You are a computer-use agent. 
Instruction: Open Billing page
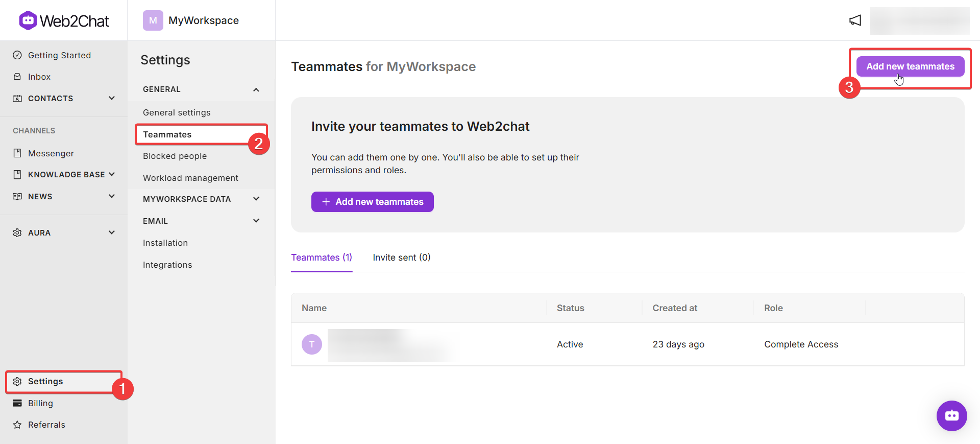40,403
